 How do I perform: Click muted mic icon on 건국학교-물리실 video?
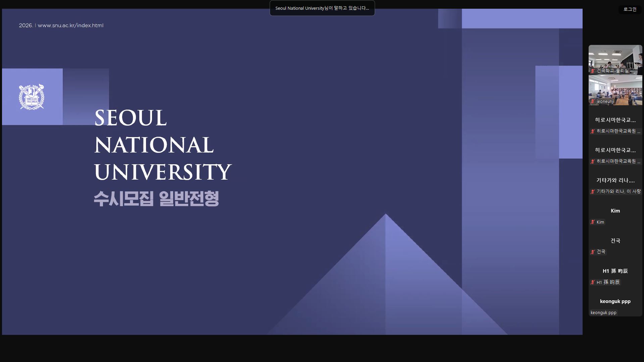593,71
